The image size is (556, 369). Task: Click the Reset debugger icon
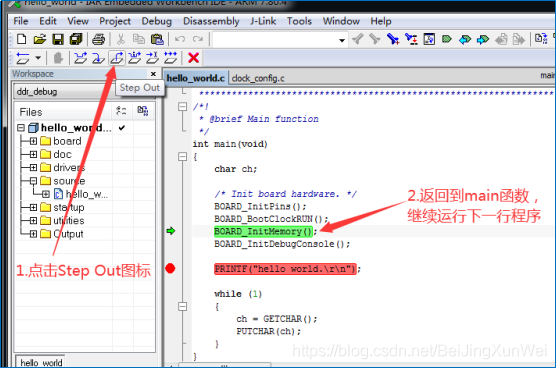coord(23,58)
